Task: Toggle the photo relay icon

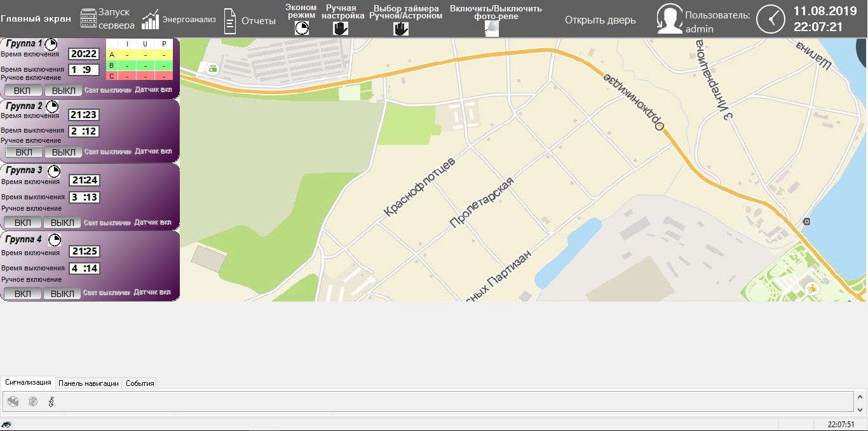Action: point(492,28)
